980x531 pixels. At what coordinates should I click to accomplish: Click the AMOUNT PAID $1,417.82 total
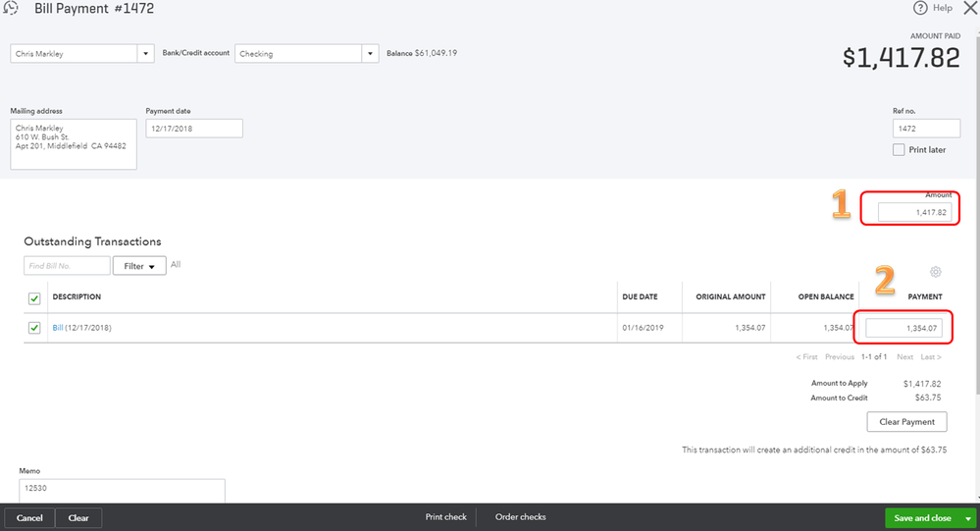[x=902, y=58]
